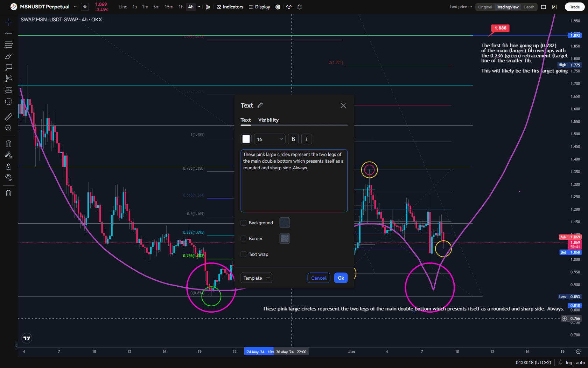The width and height of the screenshot is (588, 368).
Task: Collapse the left drawing toolbar arrow
Action: 16,346
